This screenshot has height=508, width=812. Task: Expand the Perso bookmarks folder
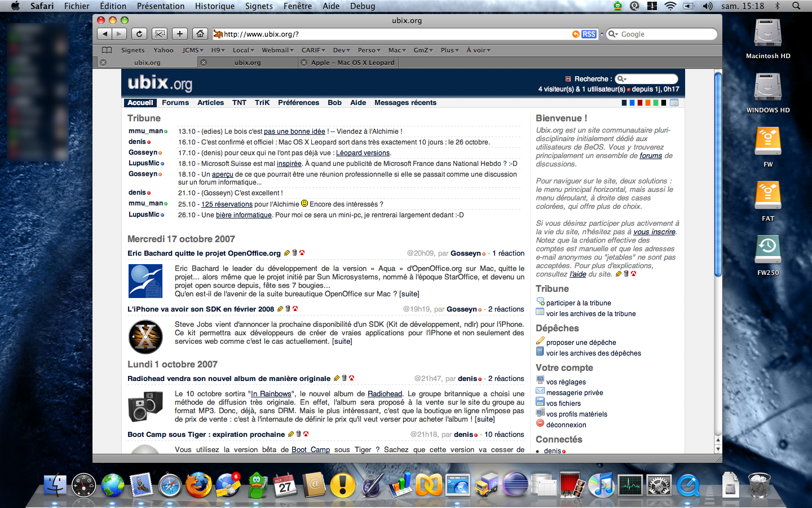coord(369,50)
